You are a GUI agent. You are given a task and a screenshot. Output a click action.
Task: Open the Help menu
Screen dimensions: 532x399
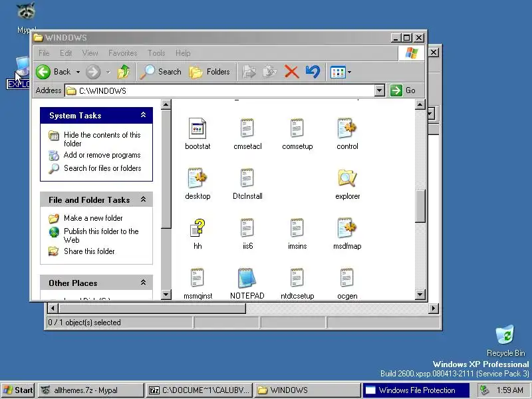182,53
